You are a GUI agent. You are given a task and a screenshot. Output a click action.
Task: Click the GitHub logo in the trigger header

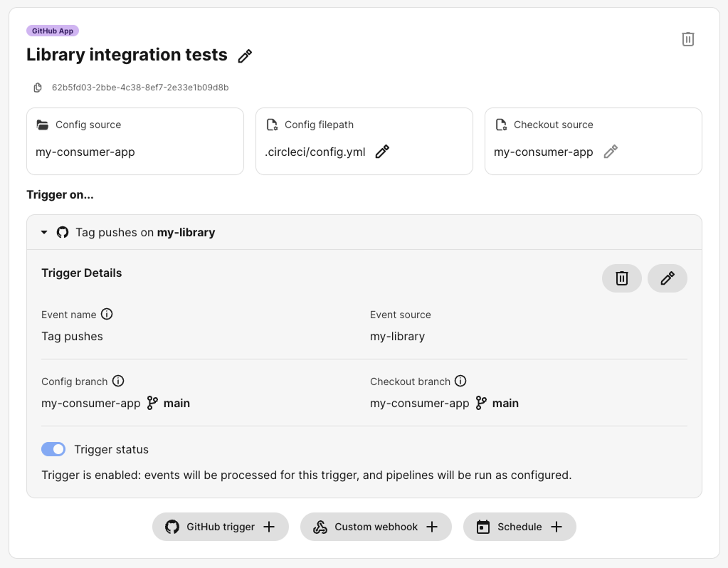(x=63, y=232)
